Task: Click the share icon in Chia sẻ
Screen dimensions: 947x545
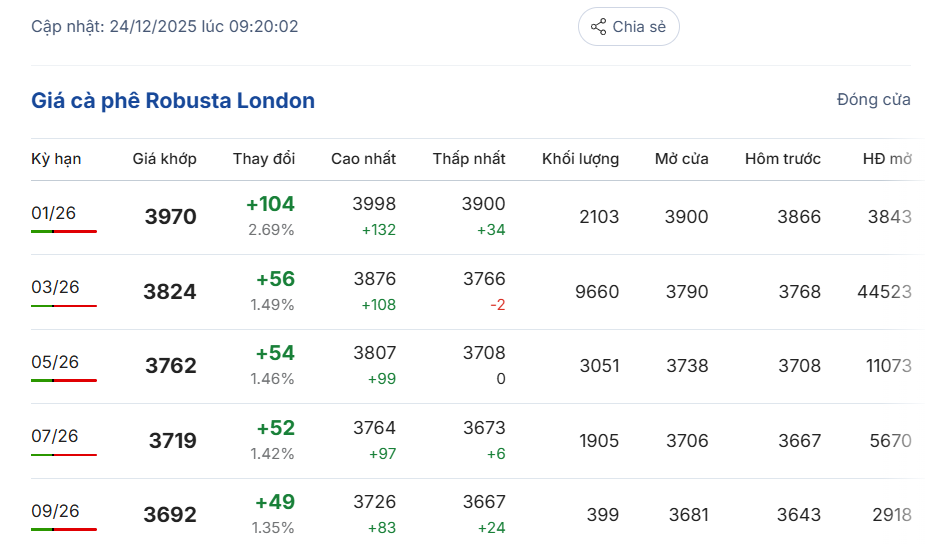Action: (598, 27)
